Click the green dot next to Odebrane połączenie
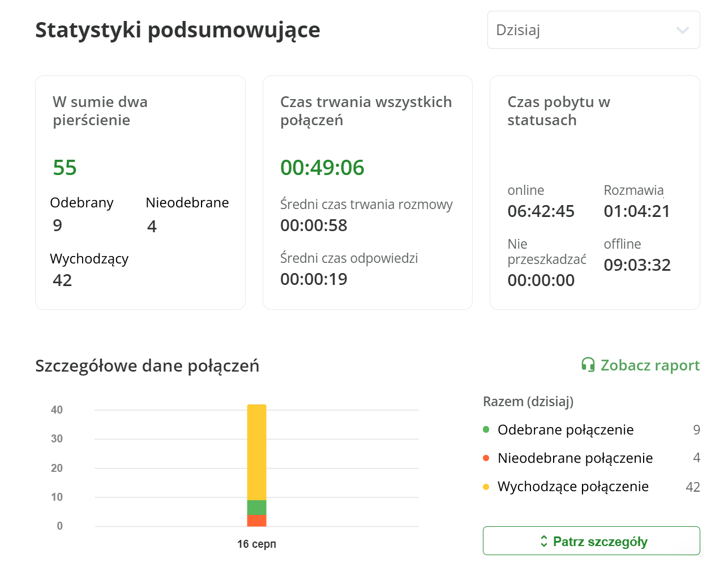 click(x=486, y=430)
